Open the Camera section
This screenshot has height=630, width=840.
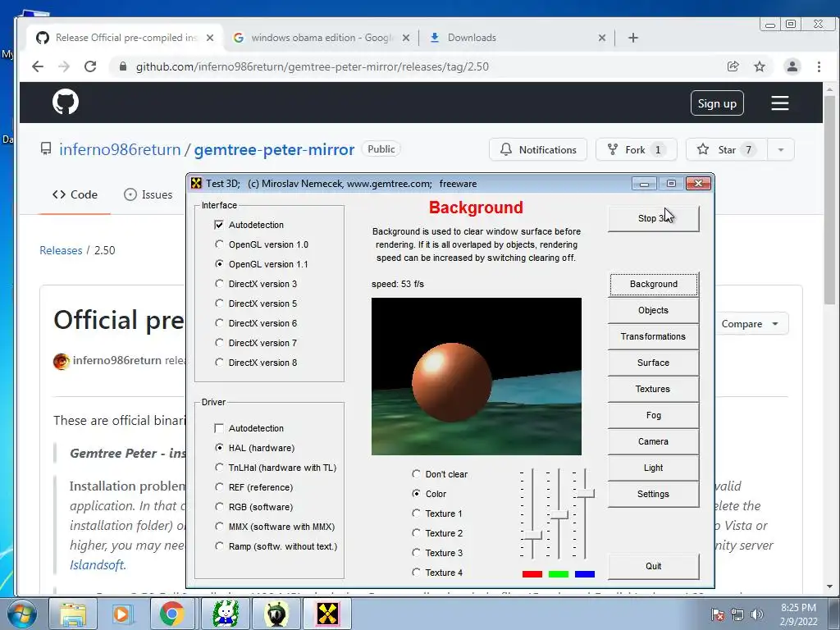coord(653,441)
